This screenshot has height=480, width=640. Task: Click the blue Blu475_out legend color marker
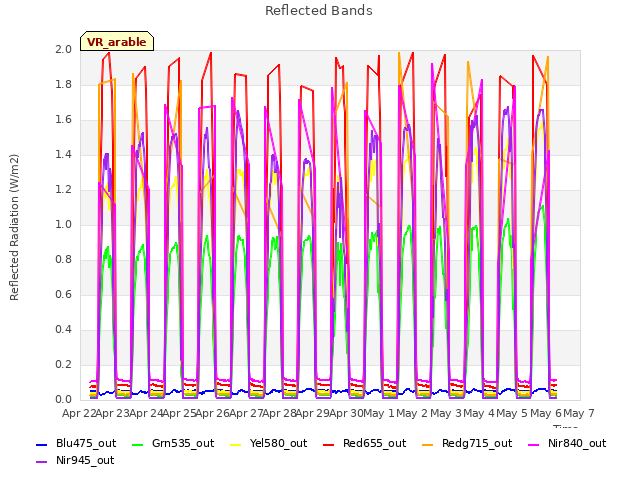pyautogui.click(x=42, y=444)
